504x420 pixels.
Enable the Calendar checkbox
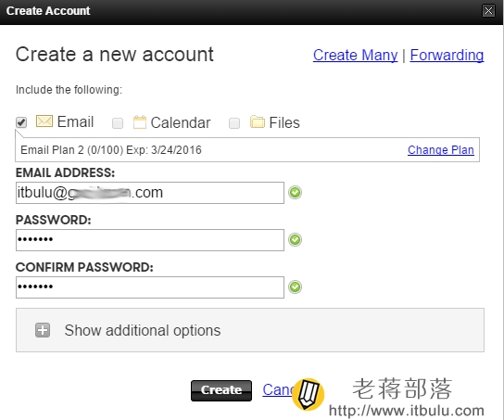[x=118, y=123]
